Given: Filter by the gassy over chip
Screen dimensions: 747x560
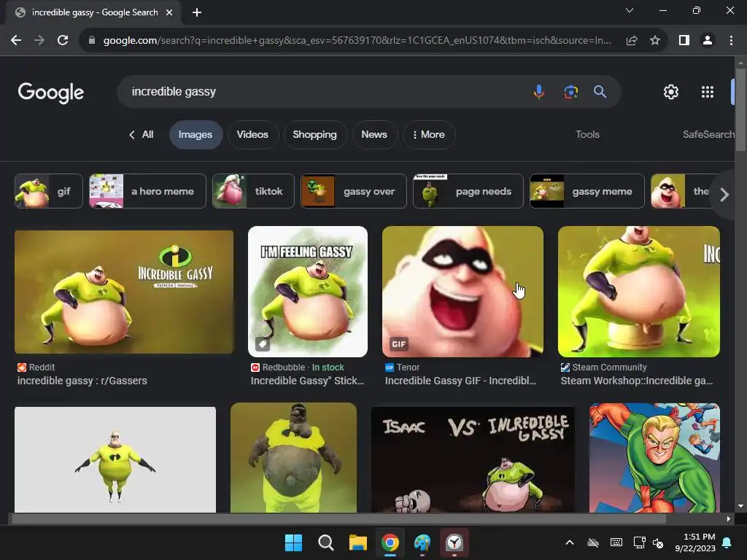Looking at the screenshot, I should (x=354, y=191).
